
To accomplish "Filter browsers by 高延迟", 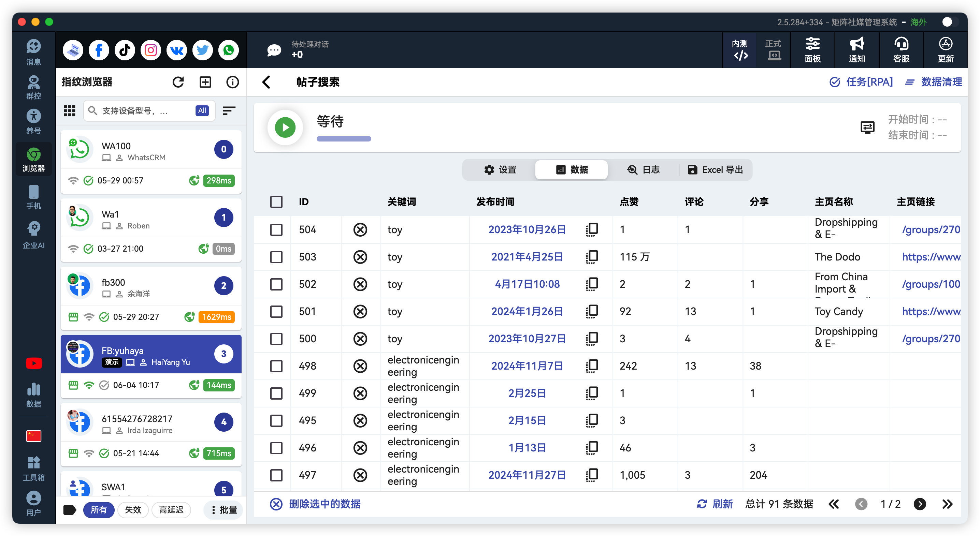I will [171, 510].
